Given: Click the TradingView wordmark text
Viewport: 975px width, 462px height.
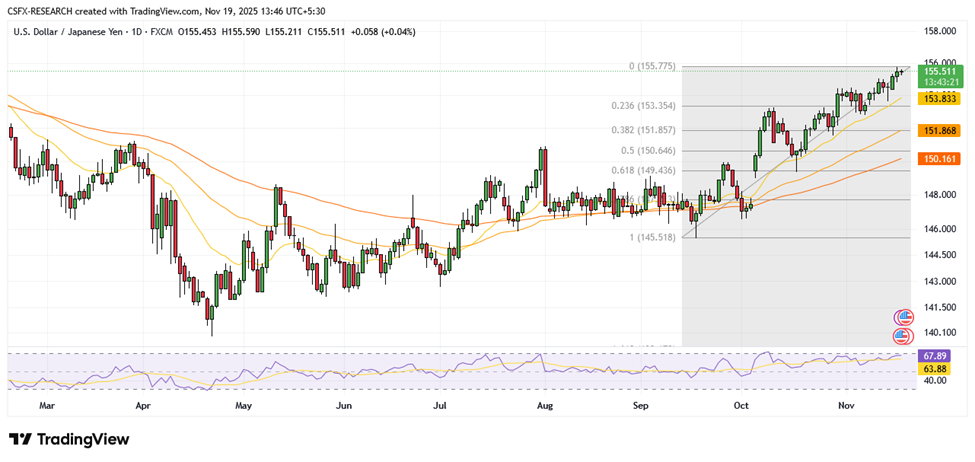Looking at the screenshot, I should click(x=84, y=440).
